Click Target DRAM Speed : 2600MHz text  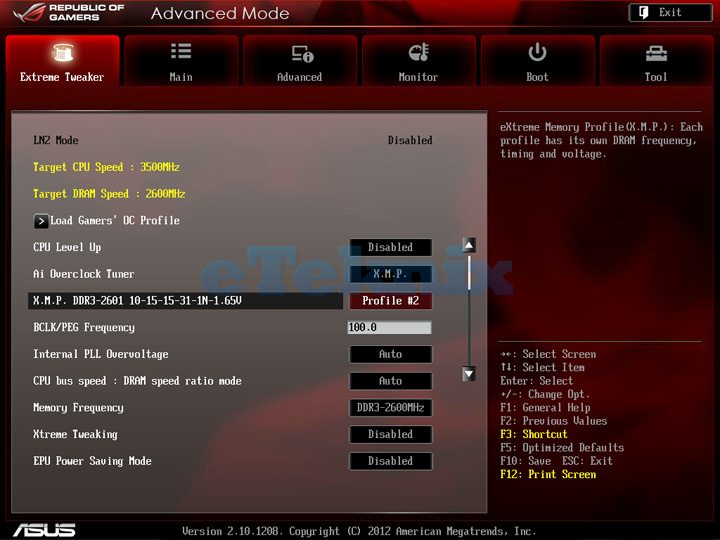[109, 194]
